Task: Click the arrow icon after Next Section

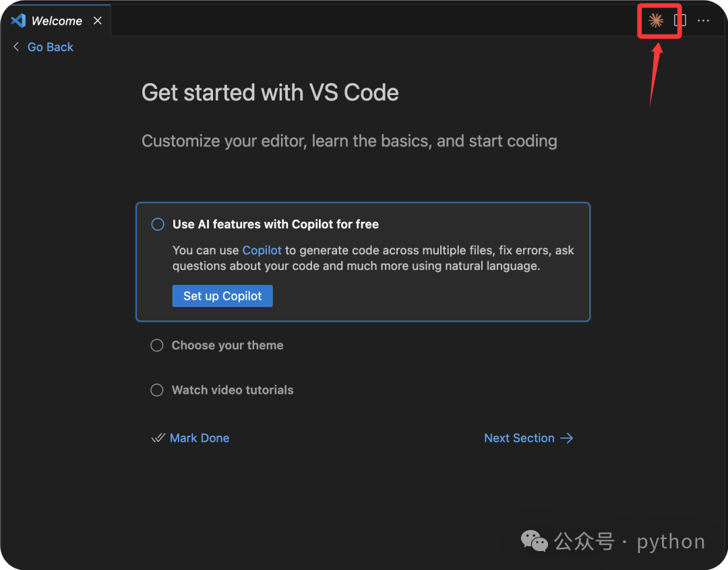Action: pos(566,438)
